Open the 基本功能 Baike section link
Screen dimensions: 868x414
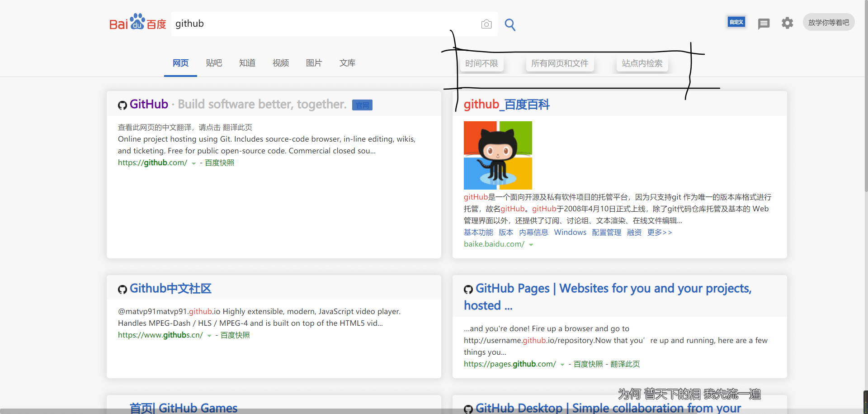click(x=478, y=233)
